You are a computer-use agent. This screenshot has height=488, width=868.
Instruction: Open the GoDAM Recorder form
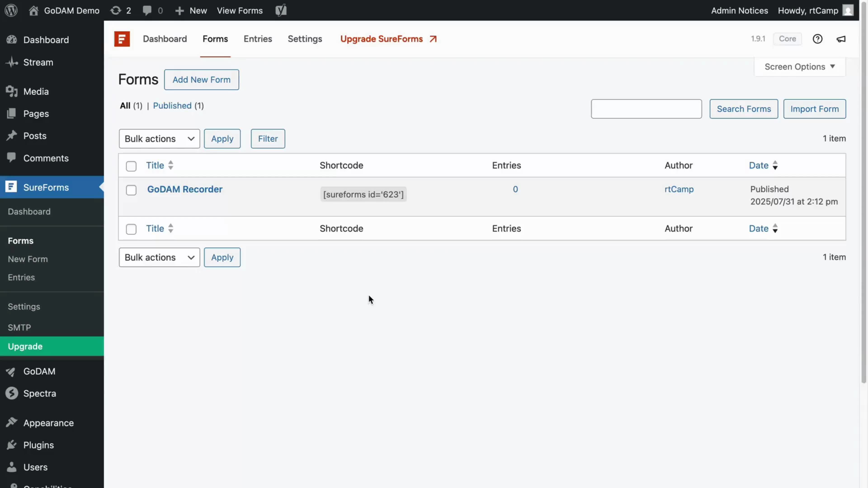coord(184,189)
